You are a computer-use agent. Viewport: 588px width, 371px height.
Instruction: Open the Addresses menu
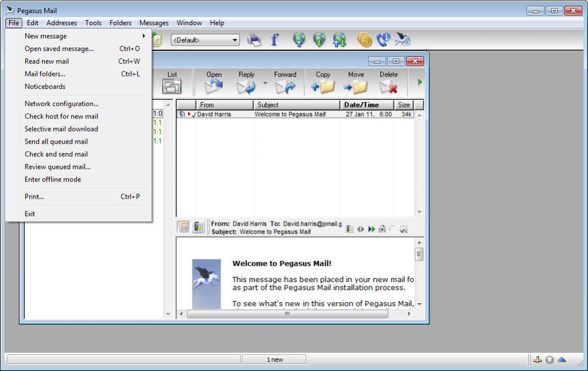(61, 23)
